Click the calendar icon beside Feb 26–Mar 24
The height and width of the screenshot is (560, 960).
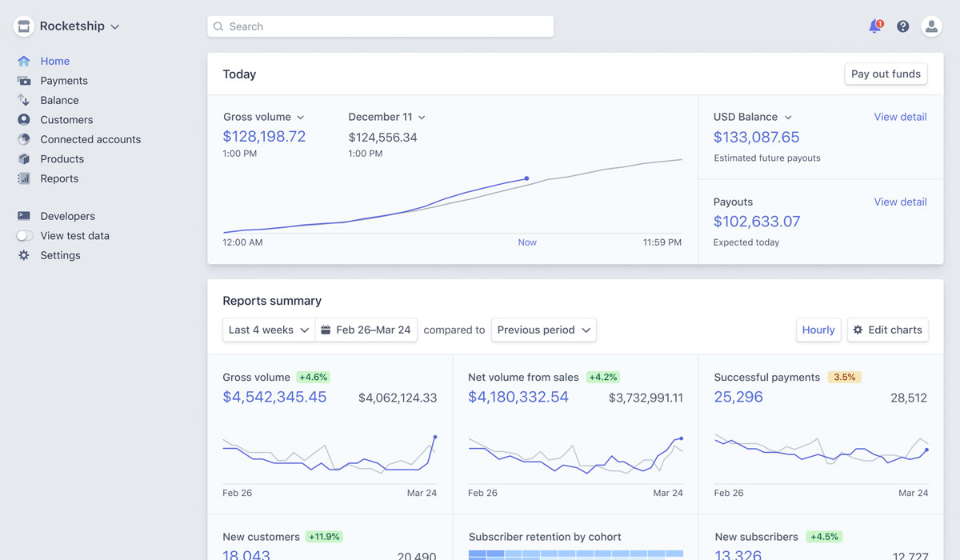(326, 330)
